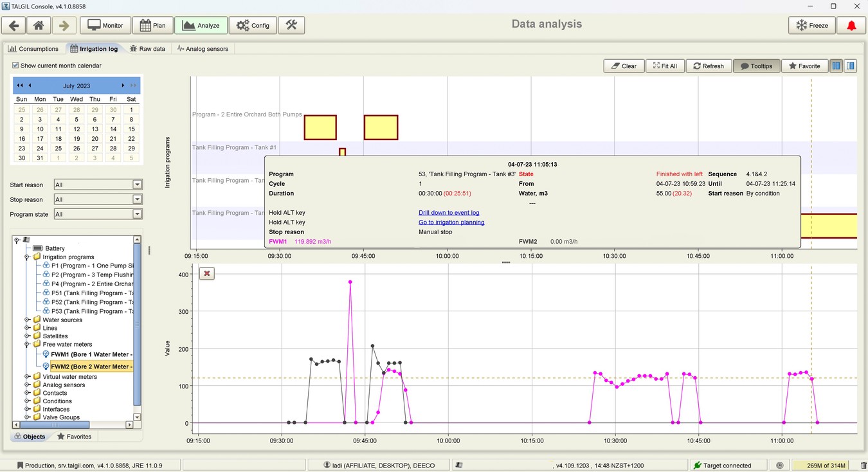Switch to the Favorites tab
This screenshot has height=472, width=868.
click(75, 437)
